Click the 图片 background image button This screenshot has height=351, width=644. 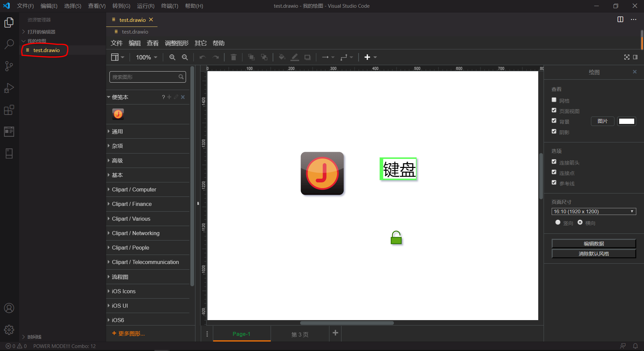point(603,121)
